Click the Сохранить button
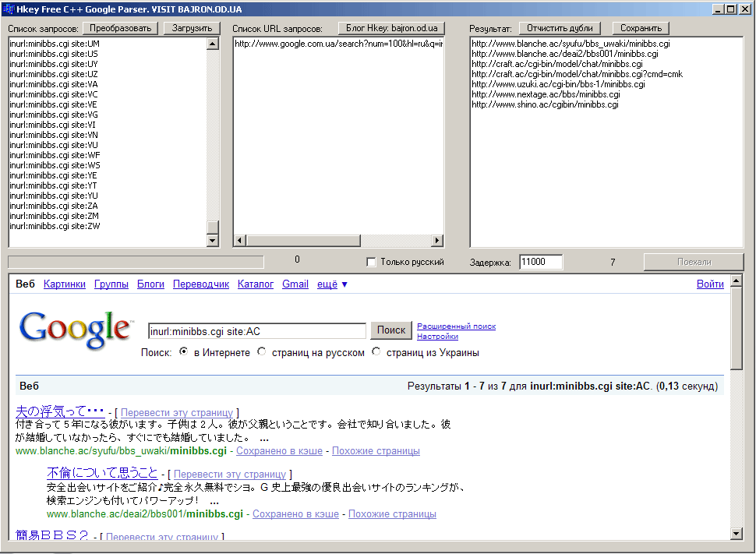This screenshot has width=756, height=554. (641, 29)
